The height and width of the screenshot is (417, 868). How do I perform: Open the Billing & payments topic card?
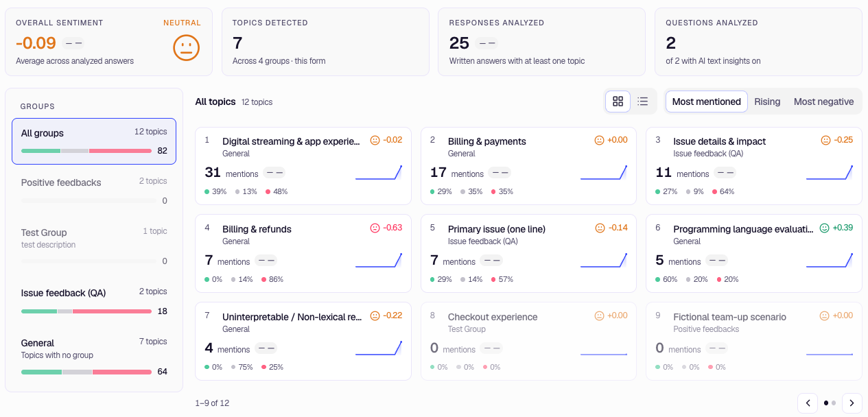(528, 166)
